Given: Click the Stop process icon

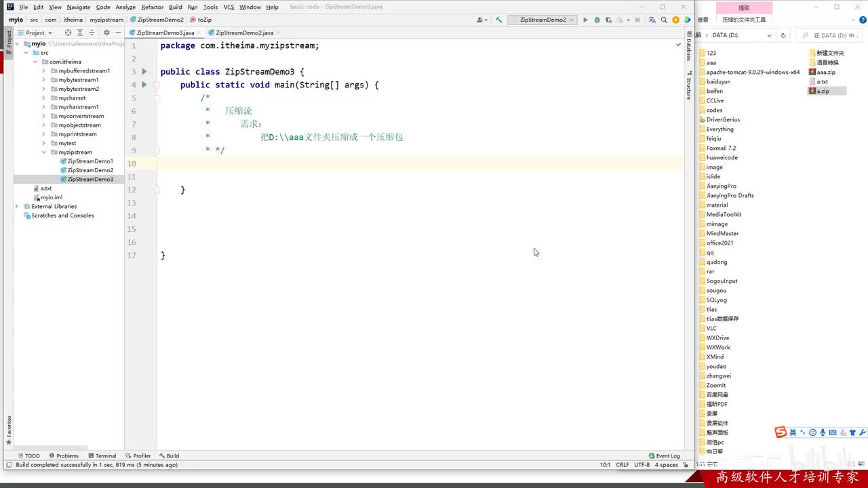Looking at the screenshot, I should (637, 20).
